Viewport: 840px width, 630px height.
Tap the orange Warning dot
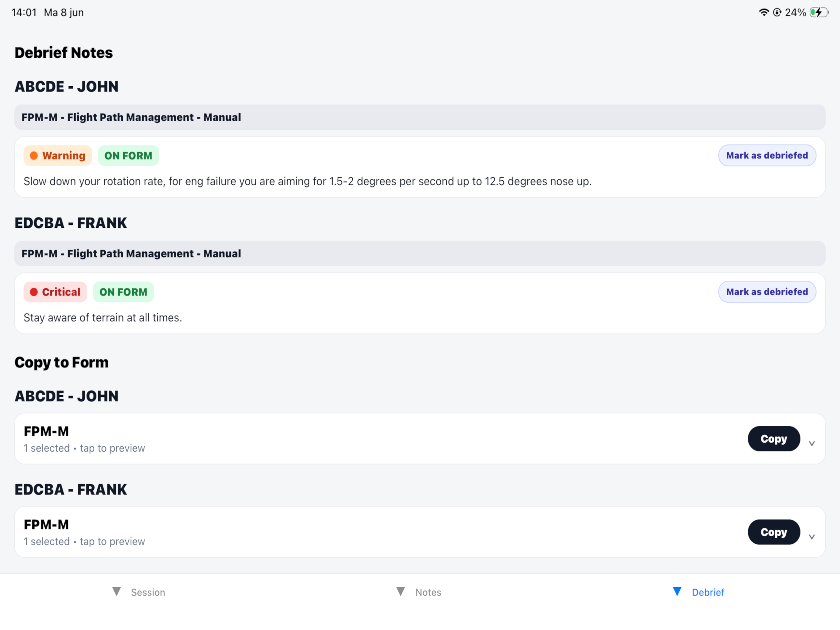34,156
